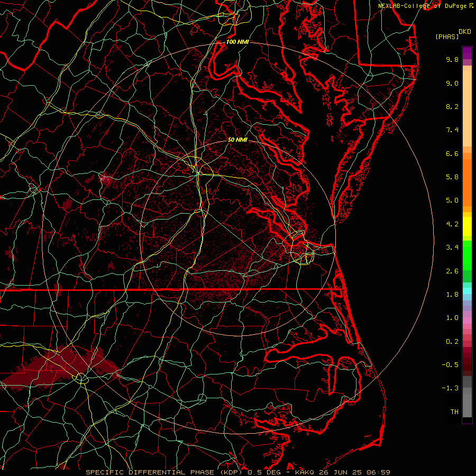
Task: Select the 9.8 value on the color scale
Action: point(452,59)
